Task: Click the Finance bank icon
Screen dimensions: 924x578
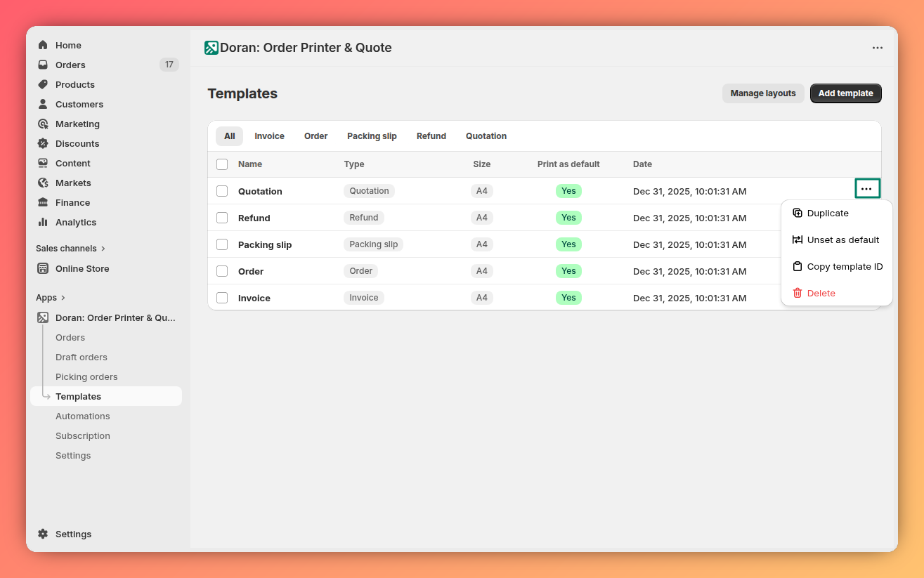Action: (43, 202)
